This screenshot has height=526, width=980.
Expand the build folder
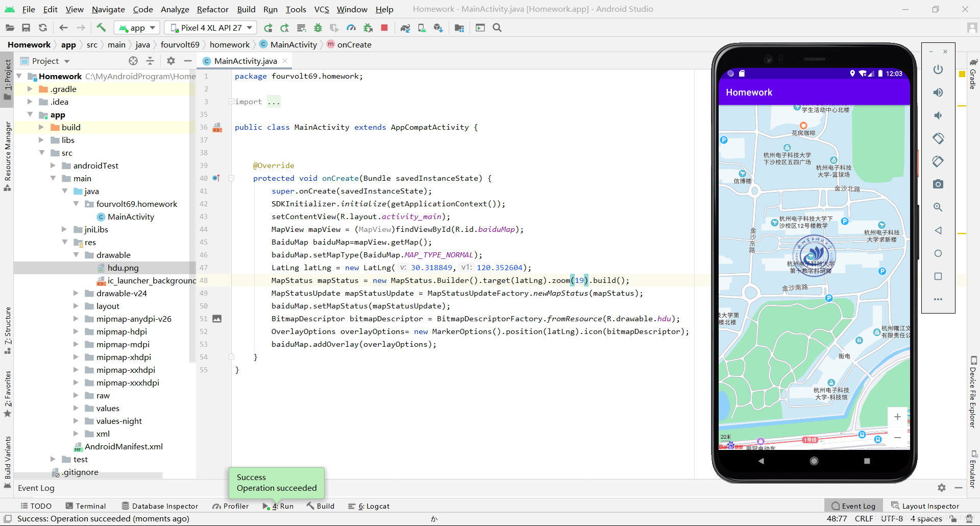coord(41,127)
